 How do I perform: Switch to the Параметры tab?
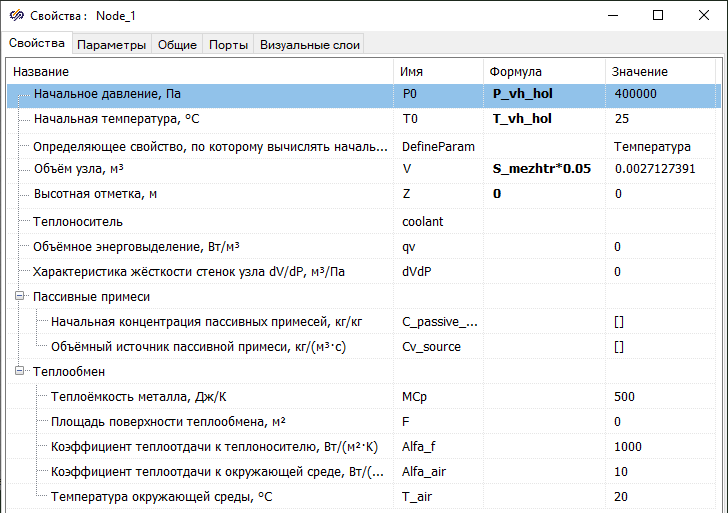click(112, 45)
